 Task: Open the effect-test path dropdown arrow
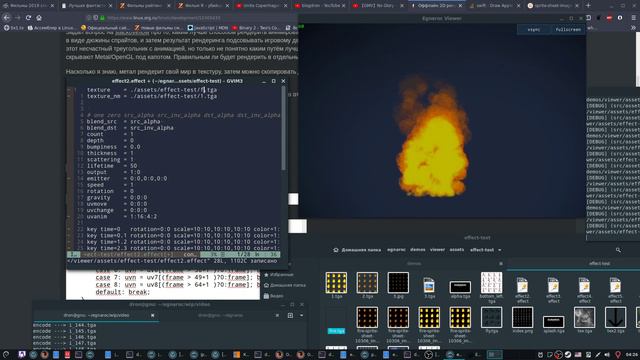[500, 250]
